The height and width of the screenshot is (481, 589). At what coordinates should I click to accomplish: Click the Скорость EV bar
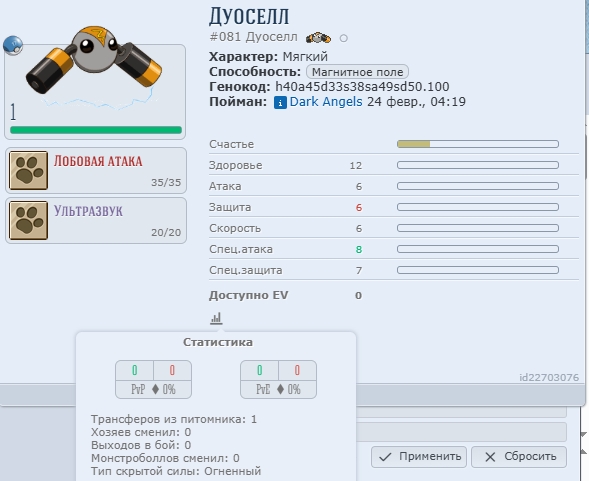click(478, 228)
